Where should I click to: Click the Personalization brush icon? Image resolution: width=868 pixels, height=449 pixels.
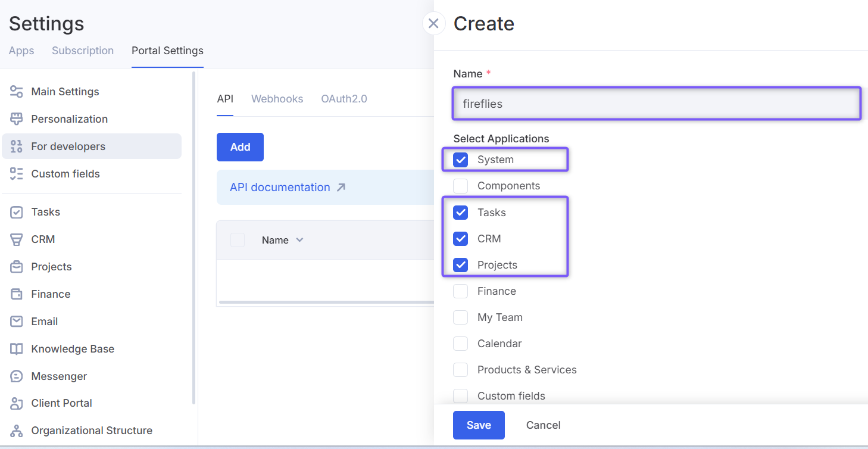click(x=17, y=119)
